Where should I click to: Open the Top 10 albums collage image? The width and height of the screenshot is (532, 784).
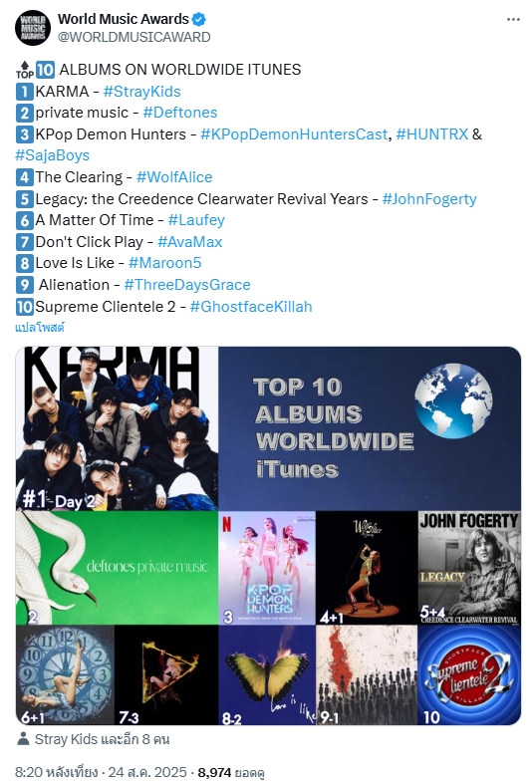point(268,536)
